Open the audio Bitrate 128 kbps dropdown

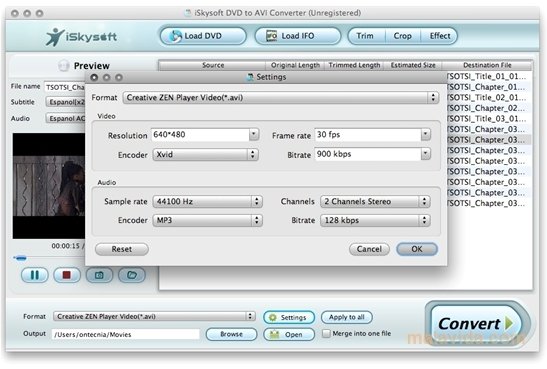375,220
